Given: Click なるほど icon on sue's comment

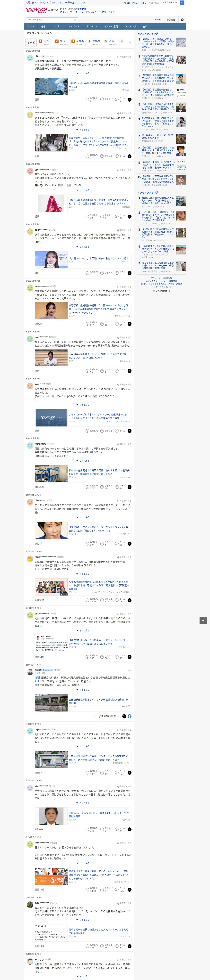Looking at the screenshot, I should click(x=102, y=324).
